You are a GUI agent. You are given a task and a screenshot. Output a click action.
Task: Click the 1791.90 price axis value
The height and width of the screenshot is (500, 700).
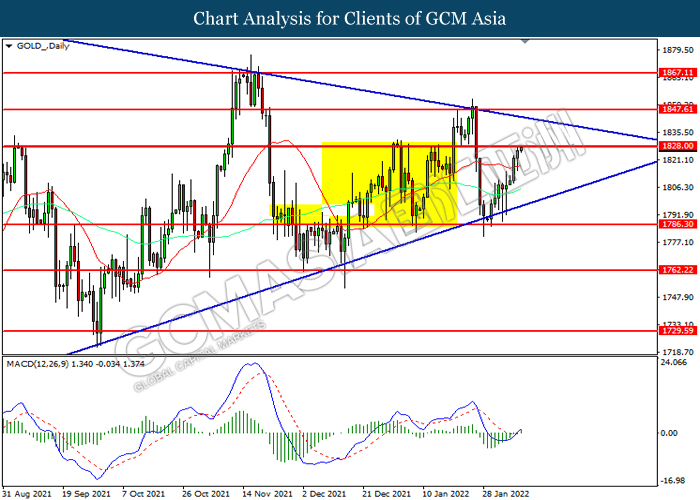click(678, 215)
